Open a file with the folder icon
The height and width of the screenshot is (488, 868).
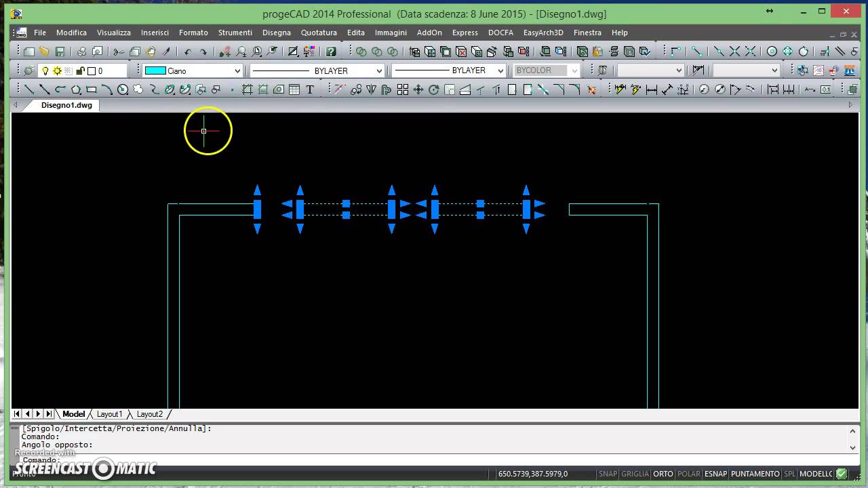coord(44,52)
